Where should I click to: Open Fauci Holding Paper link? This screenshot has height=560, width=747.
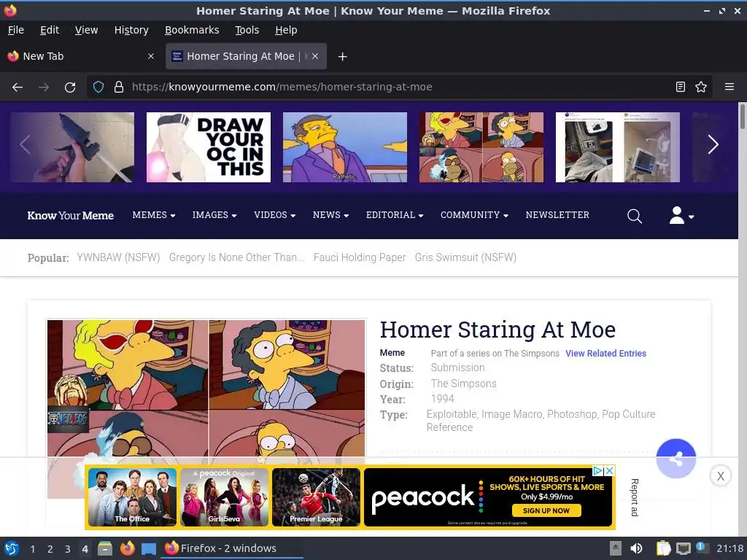coord(360,257)
